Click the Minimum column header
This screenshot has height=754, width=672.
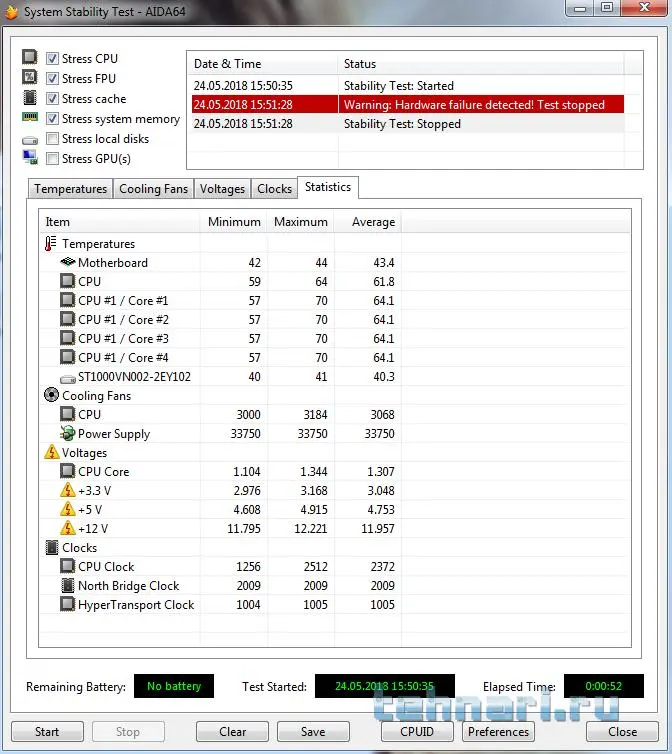pyautogui.click(x=234, y=222)
